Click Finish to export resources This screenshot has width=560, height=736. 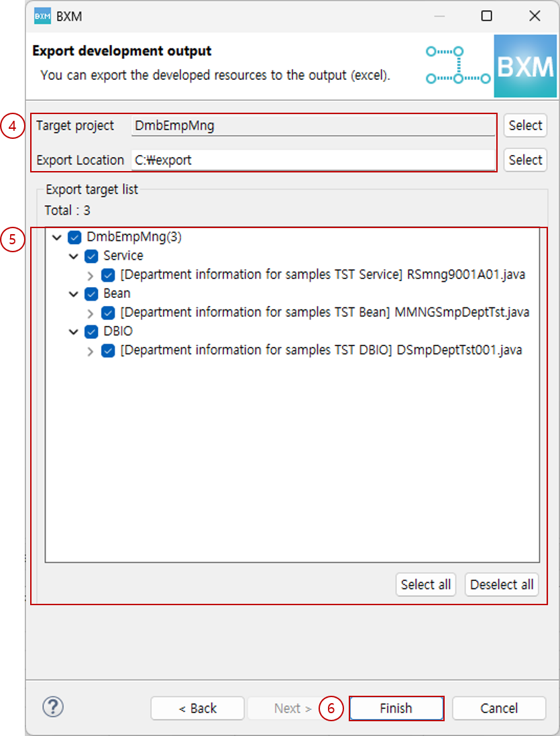(x=396, y=708)
